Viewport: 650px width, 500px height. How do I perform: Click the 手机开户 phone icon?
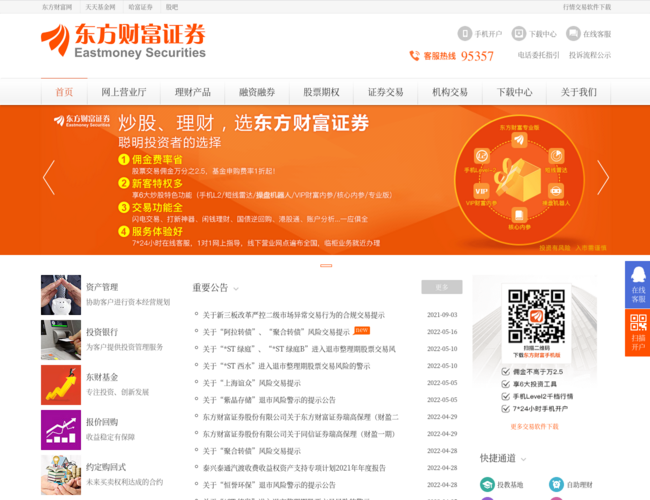point(464,34)
